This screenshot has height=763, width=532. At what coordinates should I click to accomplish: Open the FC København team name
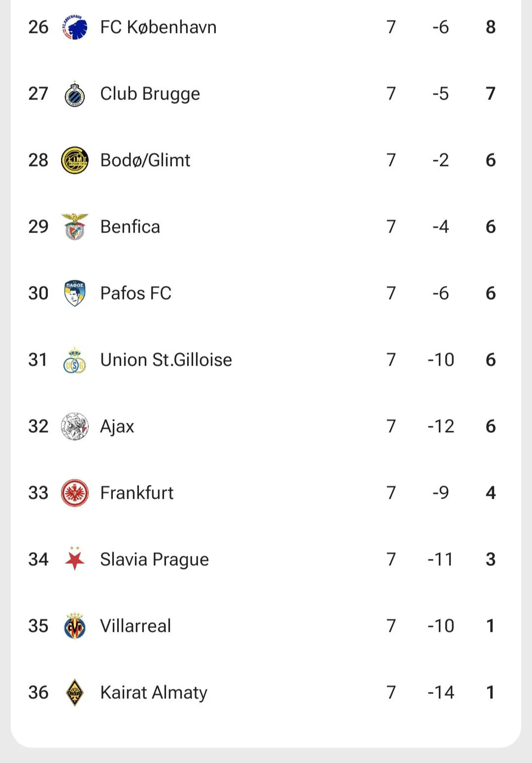pyautogui.click(x=158, y=27)
